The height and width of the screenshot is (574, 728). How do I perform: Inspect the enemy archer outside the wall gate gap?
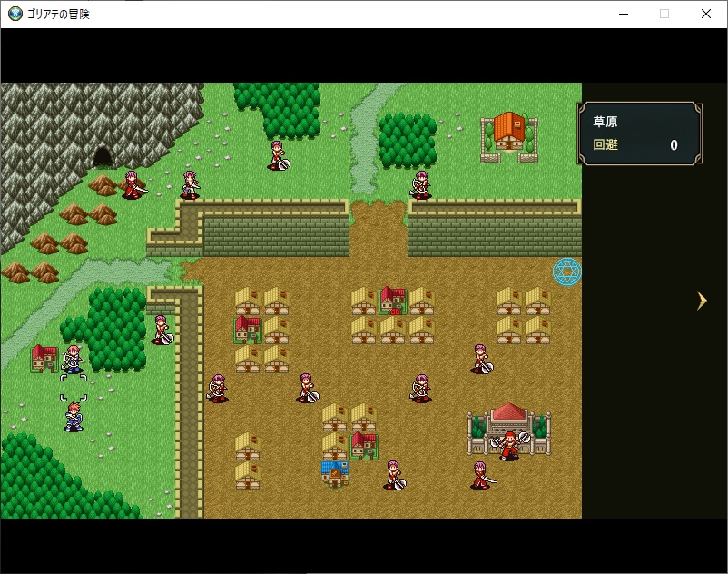click(x=421, y=185)
